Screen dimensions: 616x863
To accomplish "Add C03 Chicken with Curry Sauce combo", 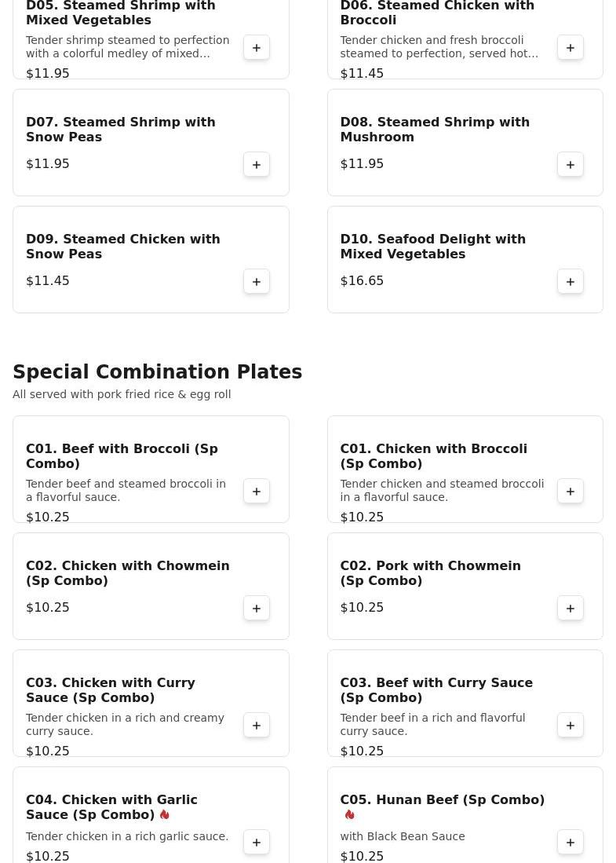I will tap(257, 726).
